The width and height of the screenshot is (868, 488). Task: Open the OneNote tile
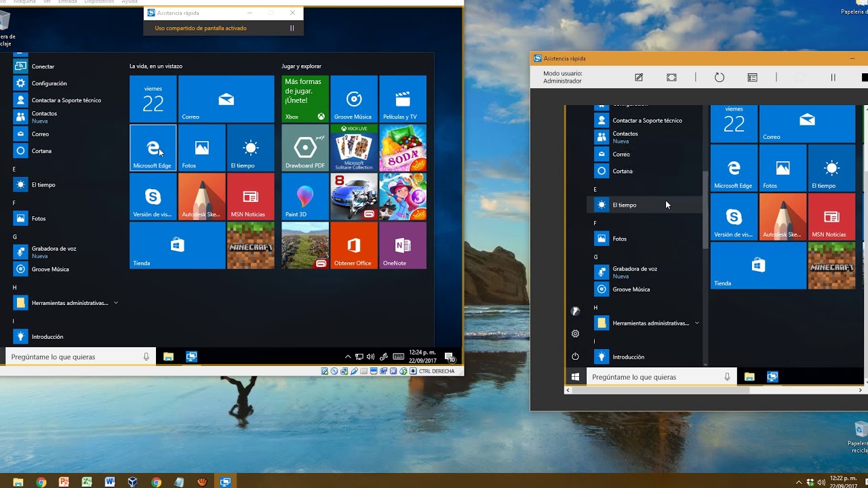[403, 245]
